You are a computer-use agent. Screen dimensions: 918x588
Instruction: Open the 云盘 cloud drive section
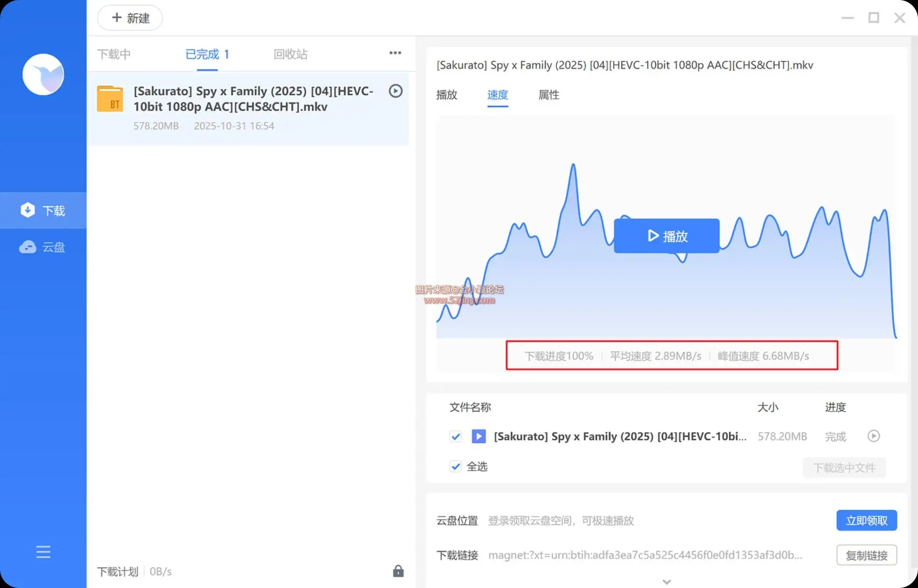(43, 247)
